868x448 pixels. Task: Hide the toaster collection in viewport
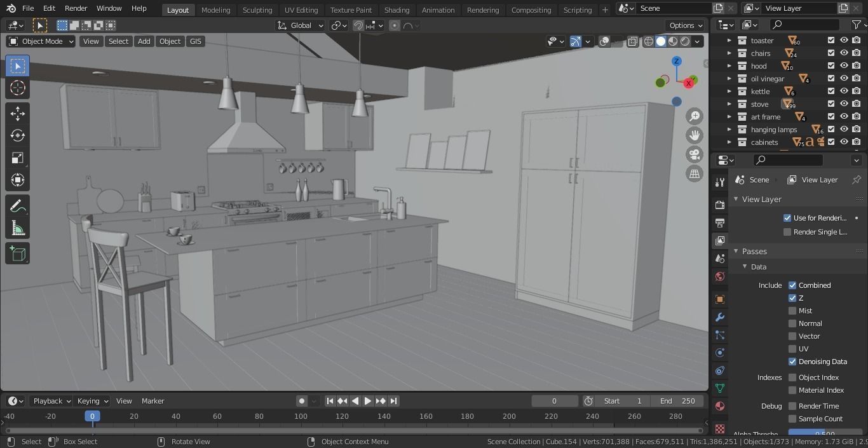(x=844, y=40)
